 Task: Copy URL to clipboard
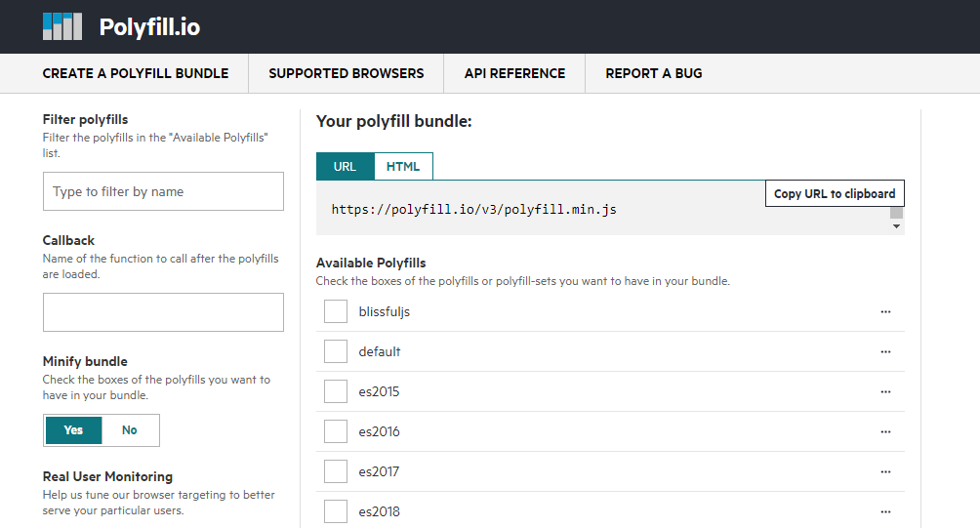click(x=835, y=193)
